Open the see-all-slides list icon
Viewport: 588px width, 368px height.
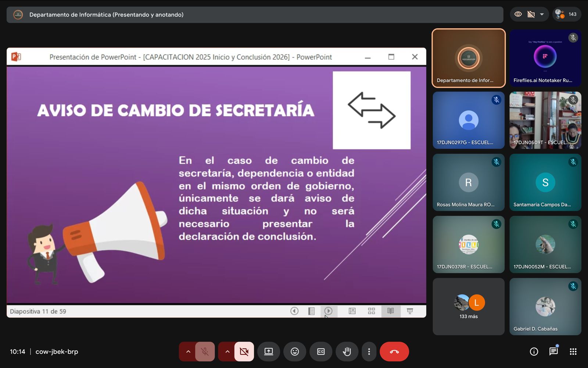(311, 311)
